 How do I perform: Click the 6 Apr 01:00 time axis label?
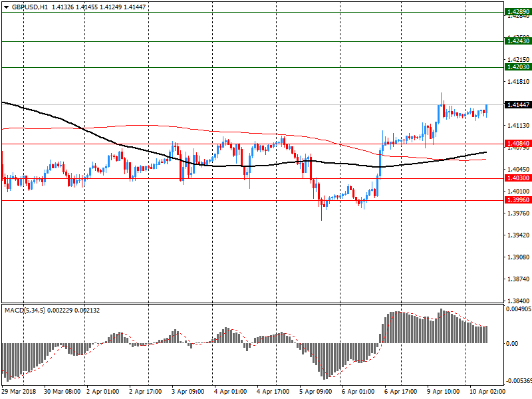coord(358,392)
